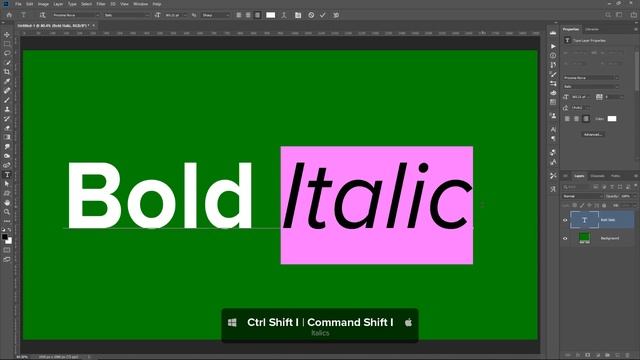Select the Eyedropper tool
The height and width of the screenshot is (360, 640).
coord(7,81)
